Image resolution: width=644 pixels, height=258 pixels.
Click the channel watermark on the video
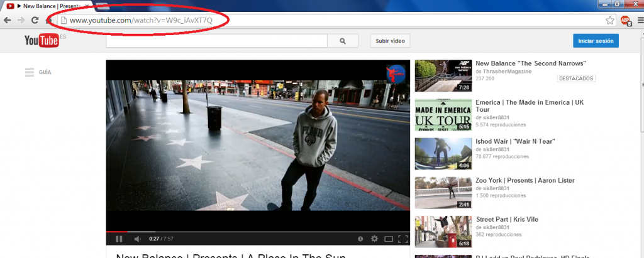396,74
